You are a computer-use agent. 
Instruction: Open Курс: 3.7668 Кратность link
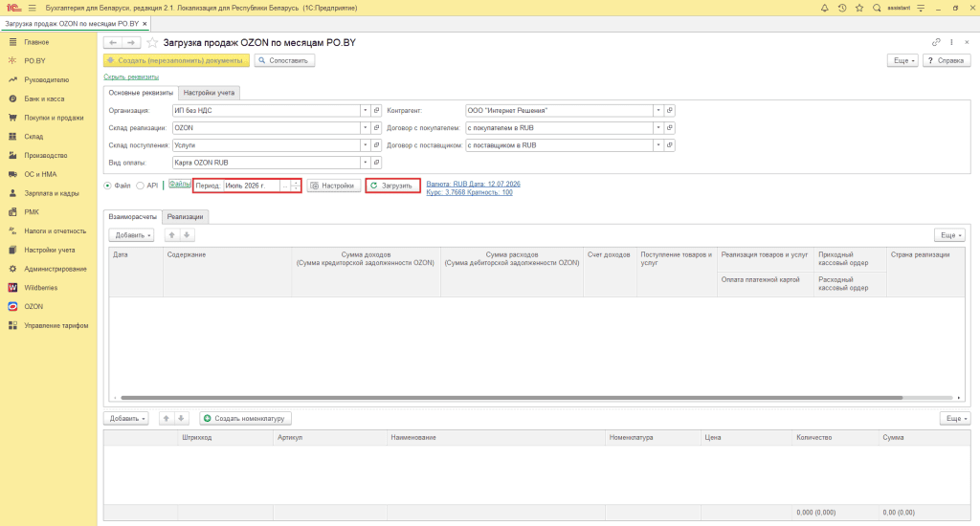(469, 192)
